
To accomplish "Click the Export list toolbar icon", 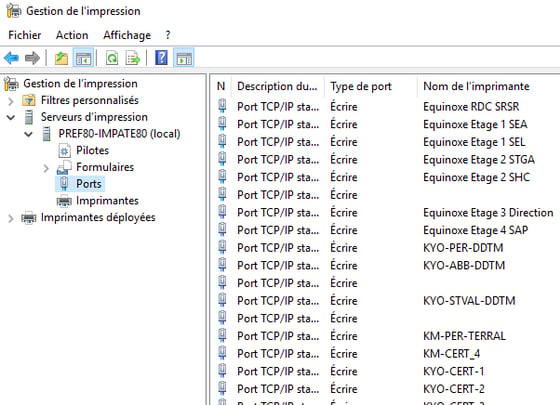I will 133,58.
